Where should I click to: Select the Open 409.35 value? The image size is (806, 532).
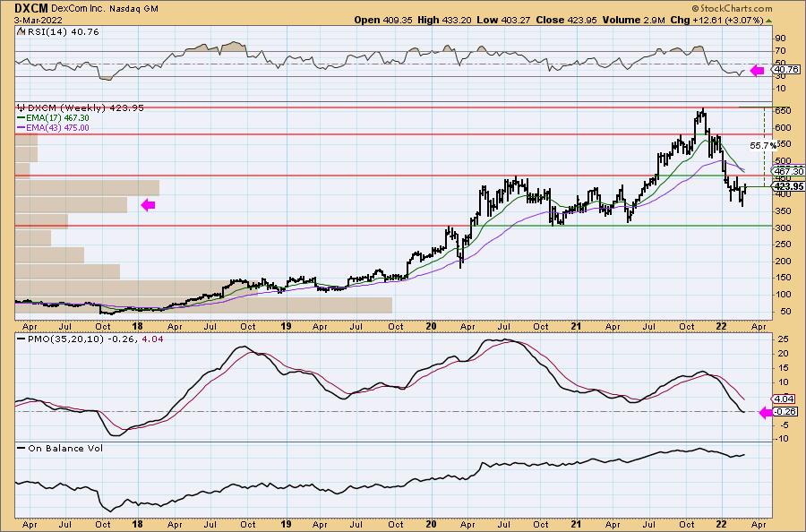pyautogui.click(x=382, y=20)
